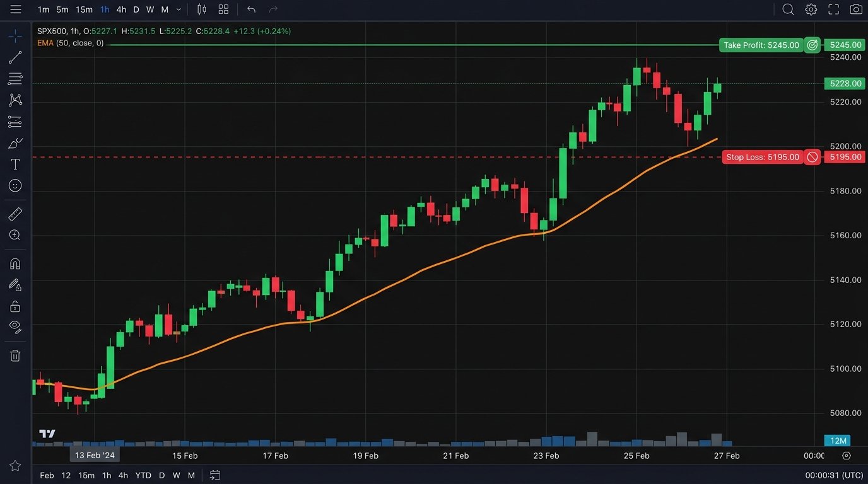Image resolution: width=868 pixels, height=484 pixels.
Task: Select the Feb range in bottom bar
Action: click(x=47, y=475)
